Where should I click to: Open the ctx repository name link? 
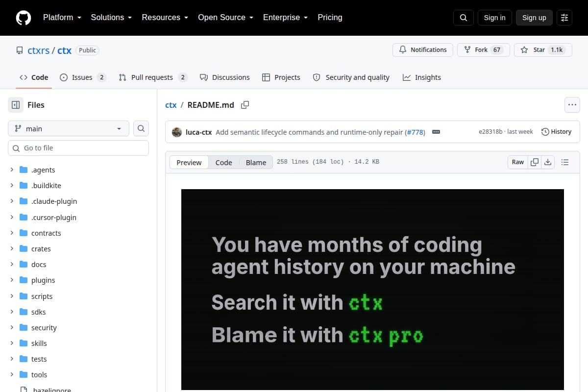coord(64,50)
